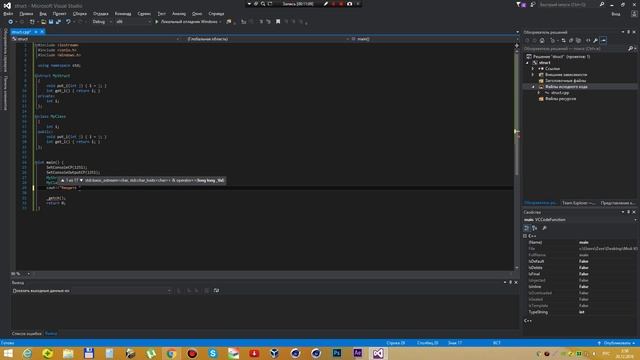The height and width of the screenshot is (360, 640).
Task: Open the main() member dropdown
Action: pyautogui.click(x=434, y=39)
